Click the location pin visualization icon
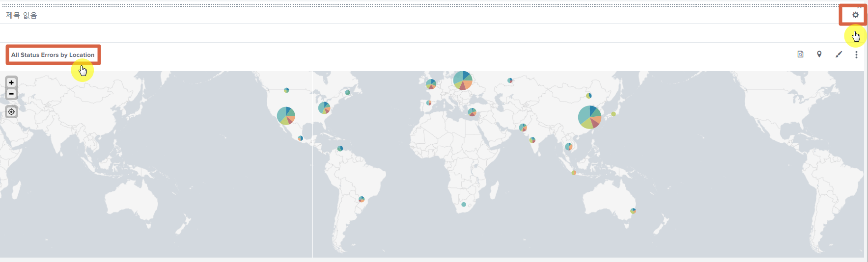868x262 pixels. coord(819,54)
